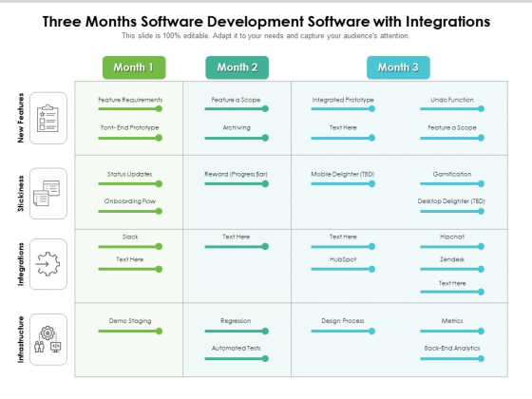Click the progress bar beneath Slack
532x399 pixels.
pos(130,247)
